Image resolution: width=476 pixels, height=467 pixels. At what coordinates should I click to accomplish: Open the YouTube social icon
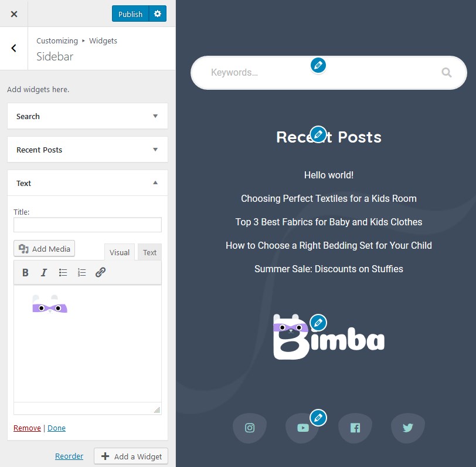pyautogui.click(x=302, y=428)
